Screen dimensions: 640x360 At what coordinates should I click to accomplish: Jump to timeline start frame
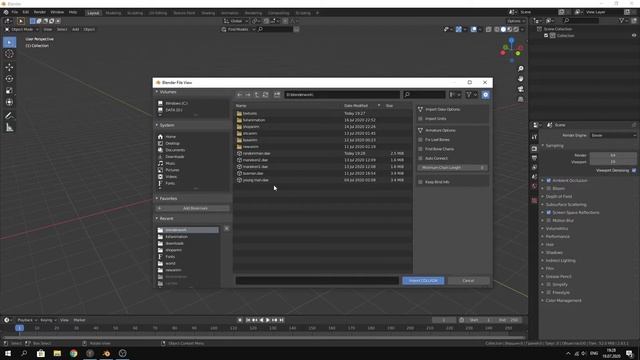click(248, 320)
